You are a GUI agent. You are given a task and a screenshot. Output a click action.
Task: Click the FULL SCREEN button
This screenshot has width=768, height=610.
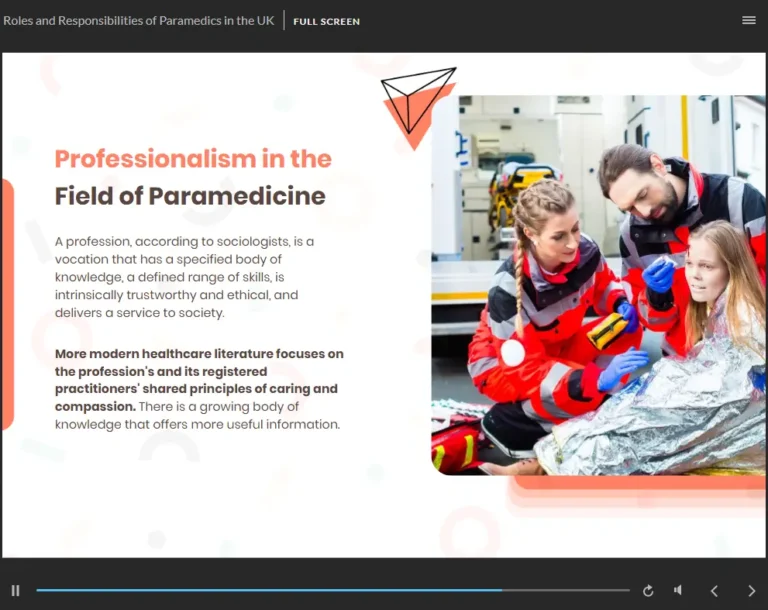click(x=326, y=22)
